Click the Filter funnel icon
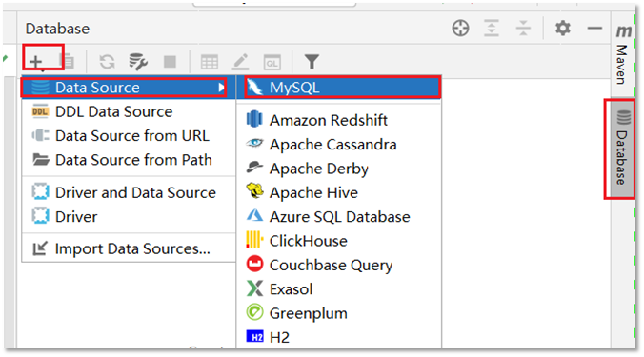The image size is (644, 357). [312, 62]
